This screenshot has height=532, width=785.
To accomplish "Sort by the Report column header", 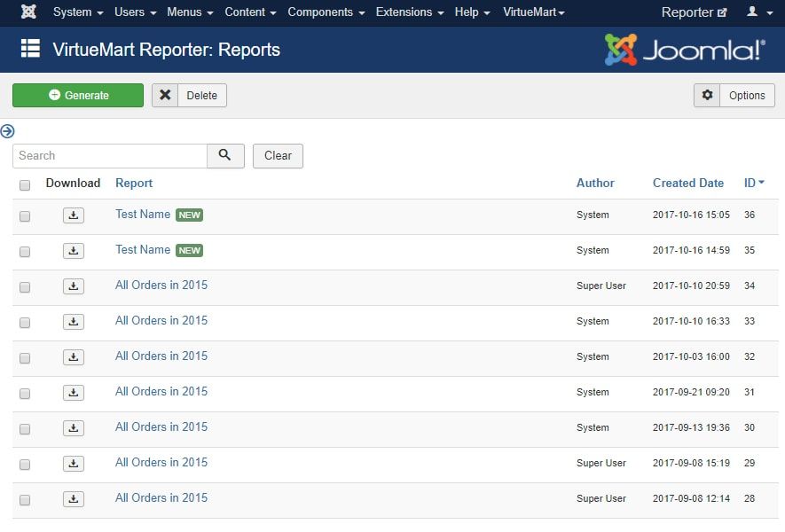I will tap(134, 184).
